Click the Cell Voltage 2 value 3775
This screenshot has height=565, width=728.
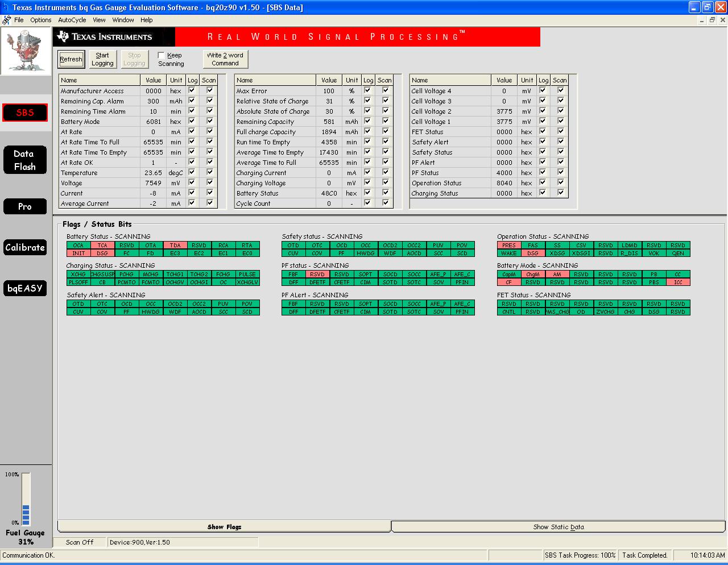click(504, 111)
